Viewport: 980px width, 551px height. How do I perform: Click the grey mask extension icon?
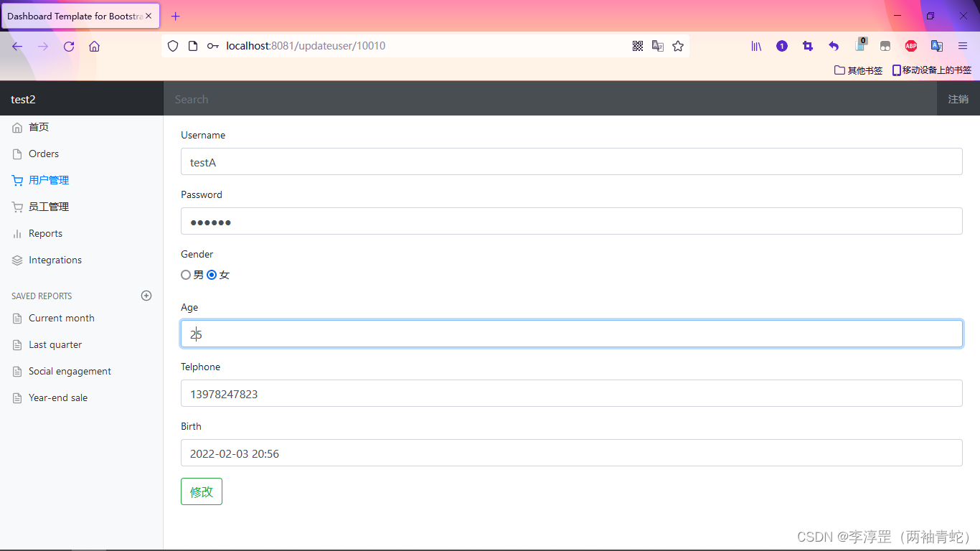885,46
